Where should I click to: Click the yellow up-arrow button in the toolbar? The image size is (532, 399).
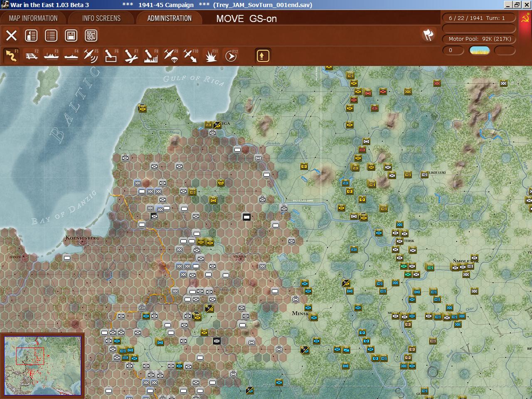(263, 56)
